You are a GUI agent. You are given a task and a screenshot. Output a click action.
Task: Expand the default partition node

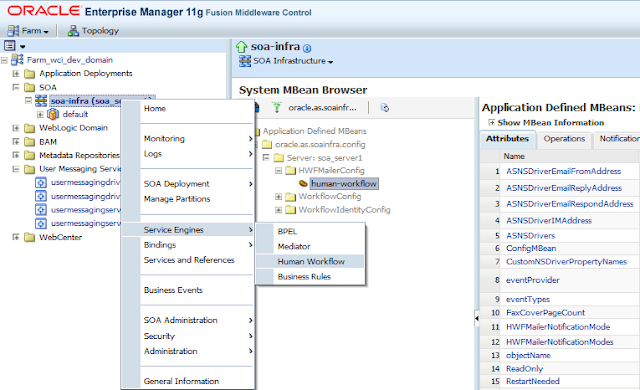tap(40, 115)
